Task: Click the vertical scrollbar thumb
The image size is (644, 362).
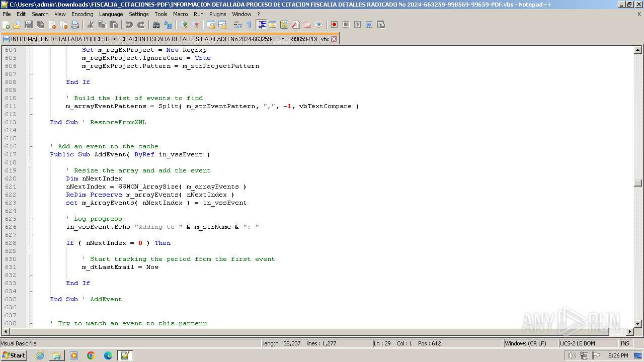Action: click(x=638, y=183)
